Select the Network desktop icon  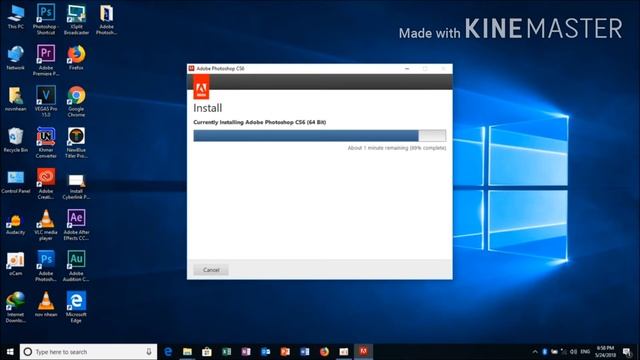pyautogui.click(x=16, y=58)
